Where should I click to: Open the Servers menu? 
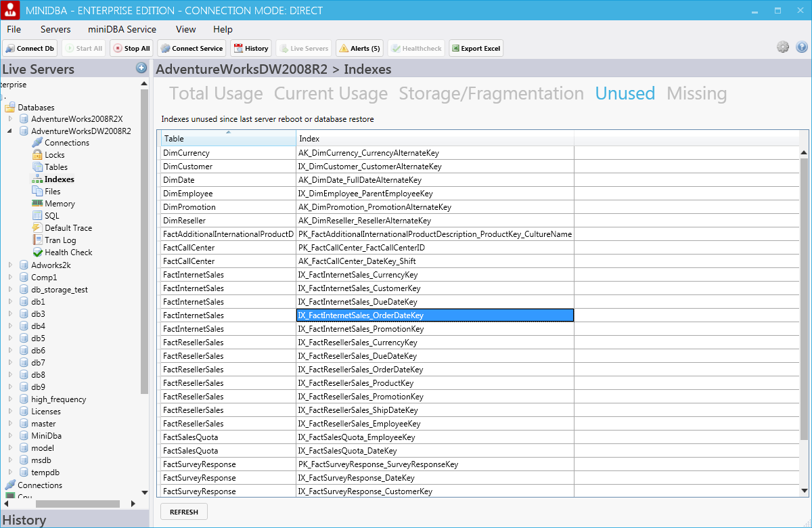click(55, 29)
